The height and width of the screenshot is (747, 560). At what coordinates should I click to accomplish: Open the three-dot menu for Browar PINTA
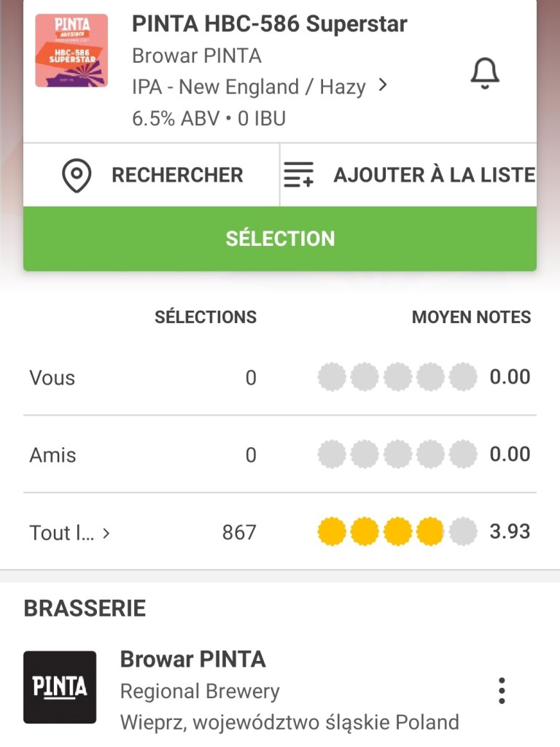point(501,690)
